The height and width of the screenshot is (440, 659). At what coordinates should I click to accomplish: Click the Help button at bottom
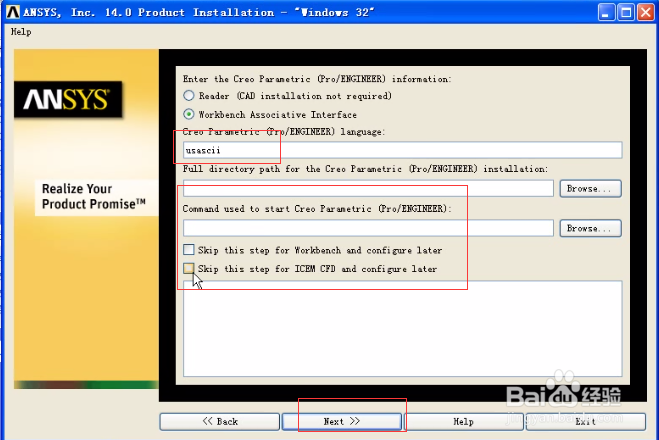pyautogui.click(x=464, y=422)
